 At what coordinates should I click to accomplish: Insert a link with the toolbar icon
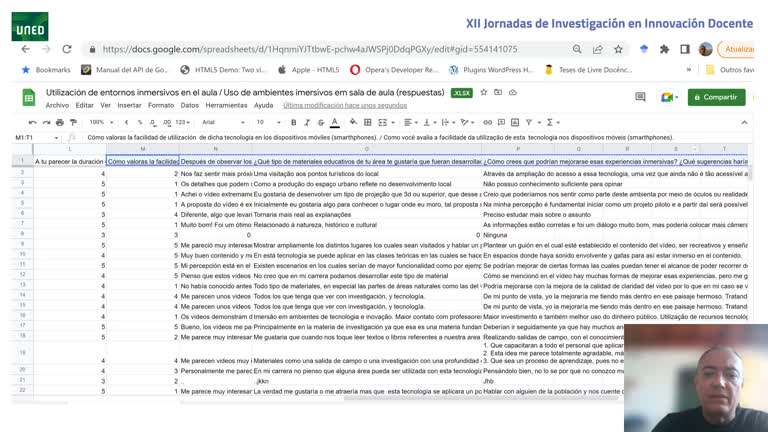[487, 122]
